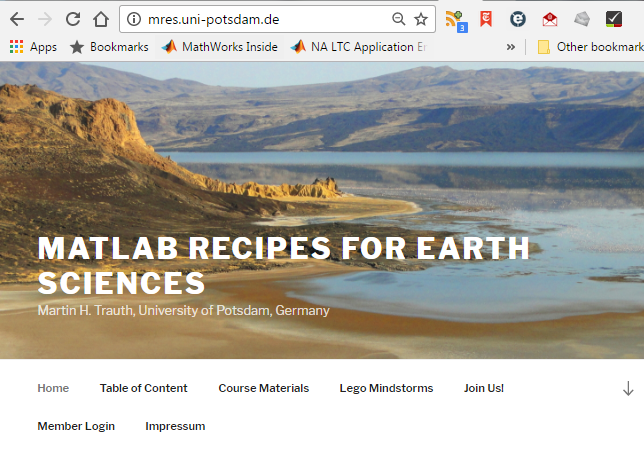
Task: Click the down arrow to jump to content
Action: 628,388
